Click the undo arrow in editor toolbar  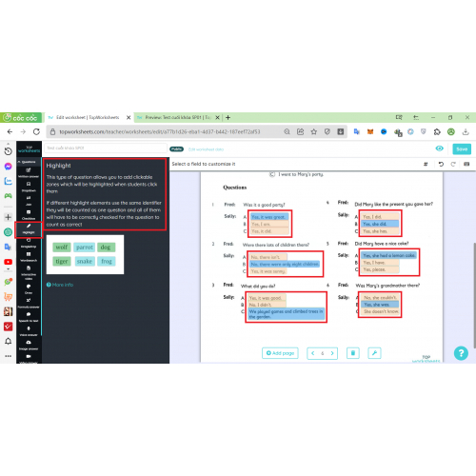441,164
